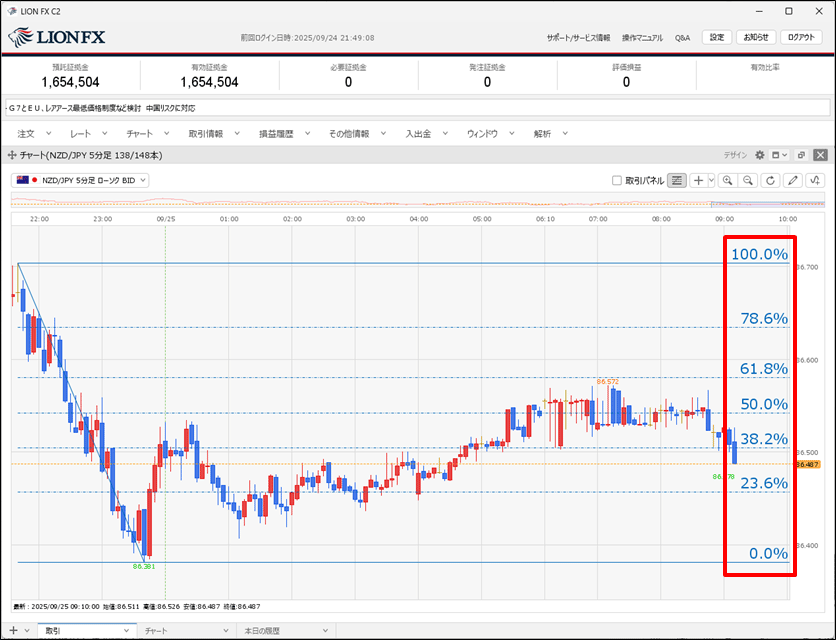
Task: Click the chart refresh icon
Action: pyautogui.click(x=769, y=180)
